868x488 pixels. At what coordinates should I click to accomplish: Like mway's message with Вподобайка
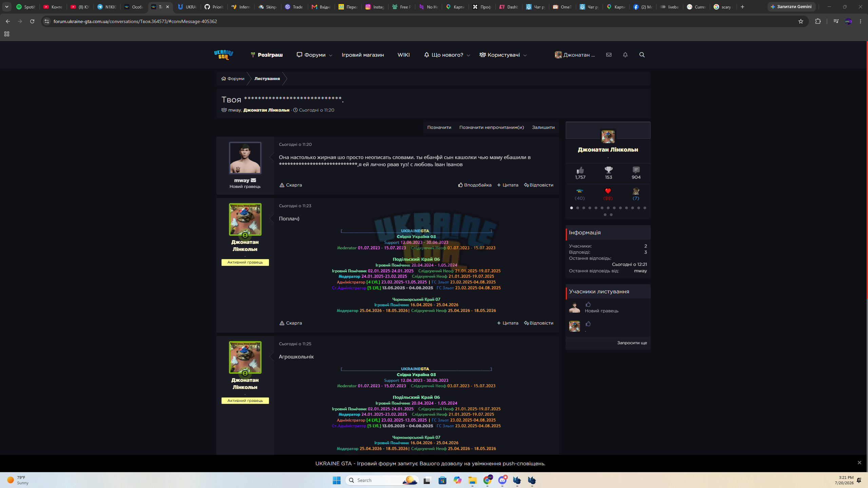point(475,185)
